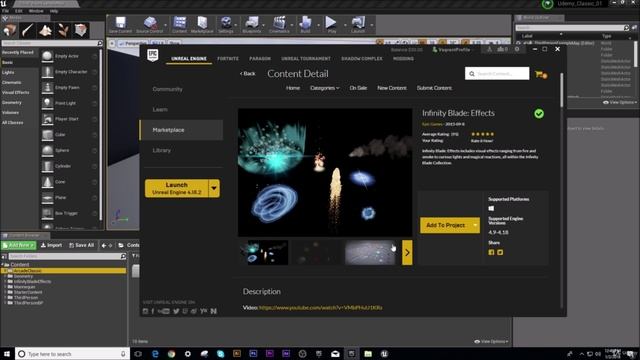Select the first effects preview thumbnail
640x360 pixels.
pyautogui.click(x=264, y=253)
